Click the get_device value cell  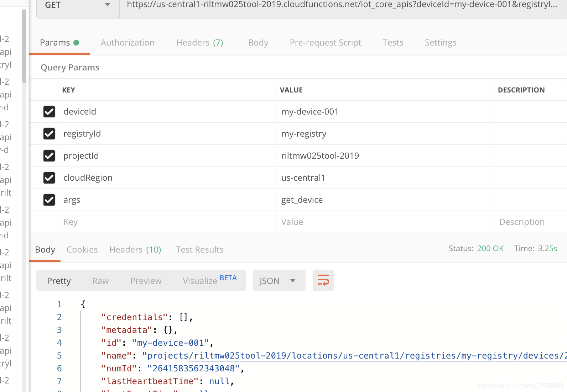pyautogui.click(x=385, y=200)
